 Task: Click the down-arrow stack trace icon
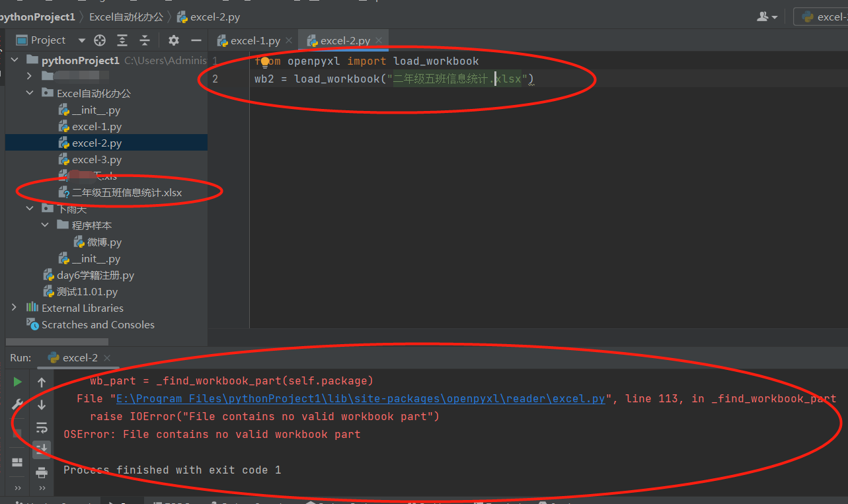coord(42,404)
